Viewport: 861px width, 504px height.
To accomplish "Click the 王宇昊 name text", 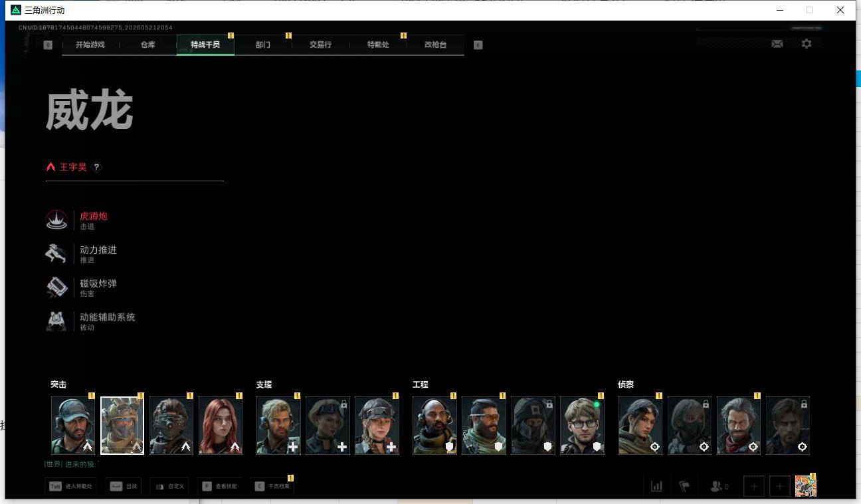I will click(x=73, y=167).
